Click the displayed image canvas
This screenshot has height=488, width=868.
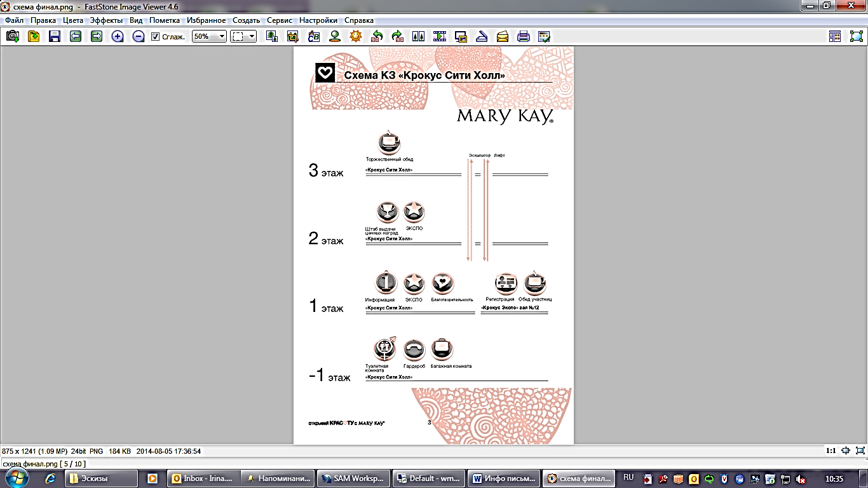click(433, 245)
